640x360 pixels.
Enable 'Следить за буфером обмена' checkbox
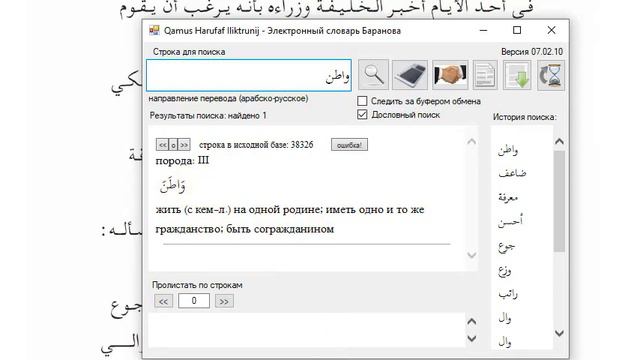(362, 101)
